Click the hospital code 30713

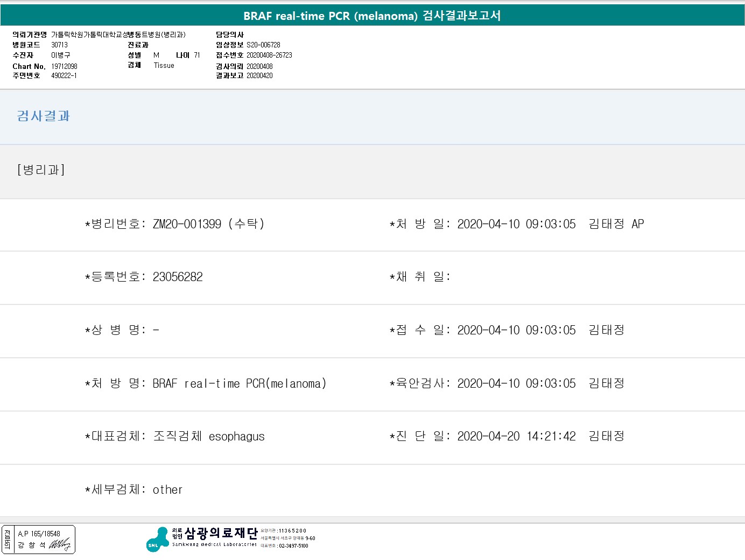pyautogui.click(x=59, y=45)
